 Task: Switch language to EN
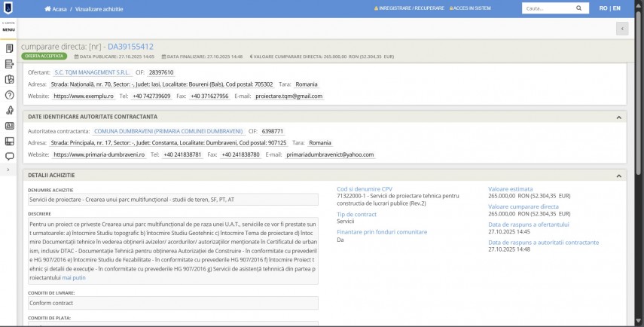point(616,8)
